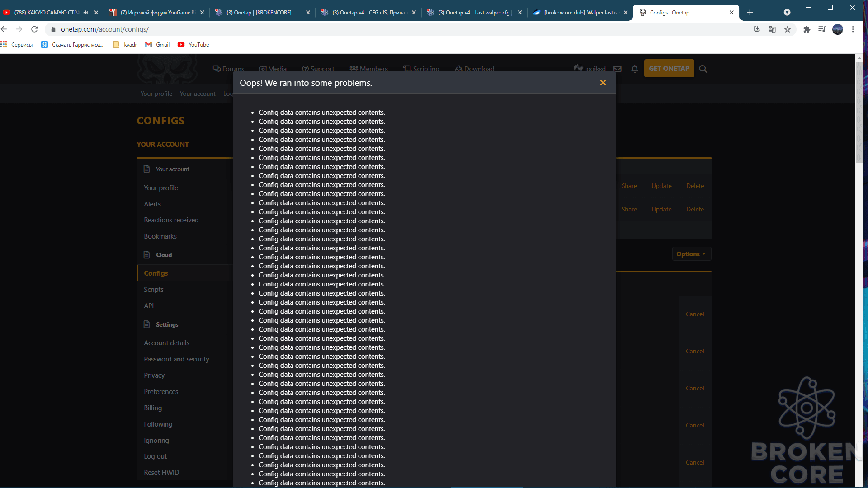Open Reactions received in sidebar
This screenshot has width=868, height=488.
pos(171,220)
